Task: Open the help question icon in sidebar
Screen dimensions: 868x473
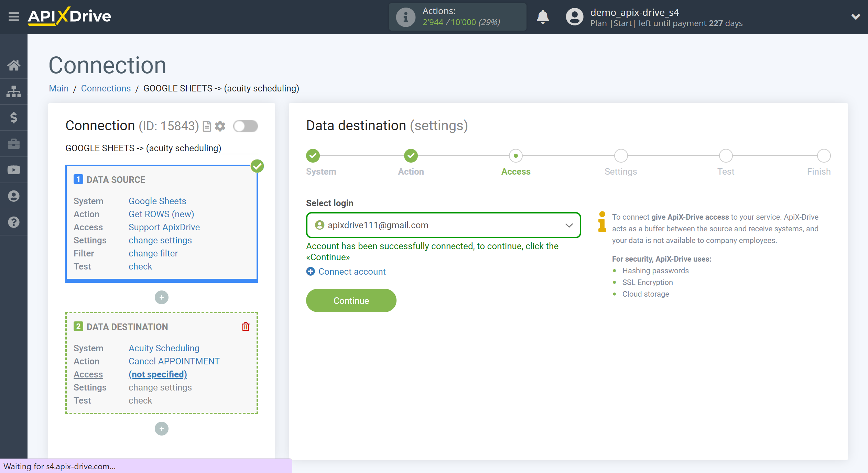Action: (x=14, y=222)
